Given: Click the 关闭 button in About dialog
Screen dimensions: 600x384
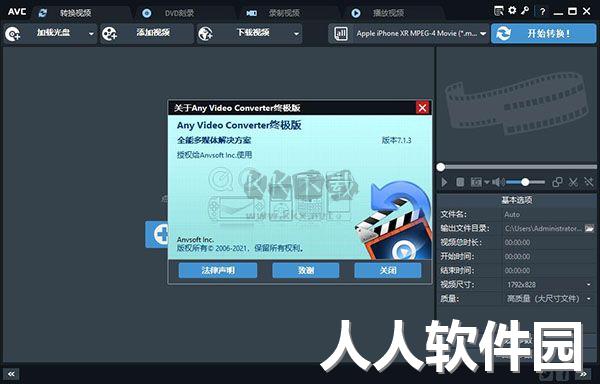Looking at the screenshot, I should point(388,270).
